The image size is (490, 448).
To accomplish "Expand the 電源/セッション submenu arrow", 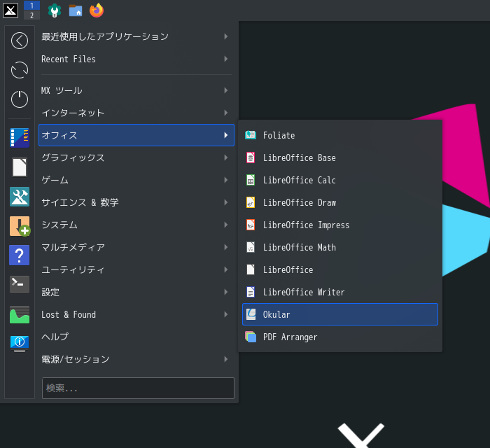I will tap(225, 359).
